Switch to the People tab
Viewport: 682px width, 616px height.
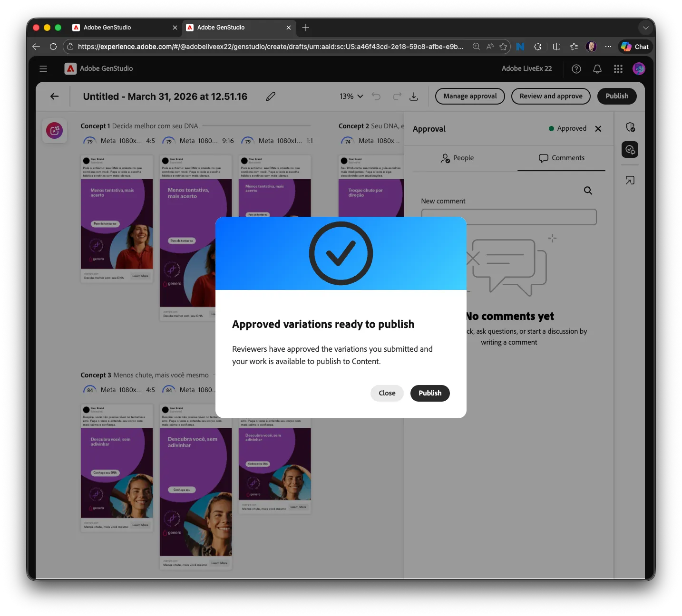coord(457,158)
